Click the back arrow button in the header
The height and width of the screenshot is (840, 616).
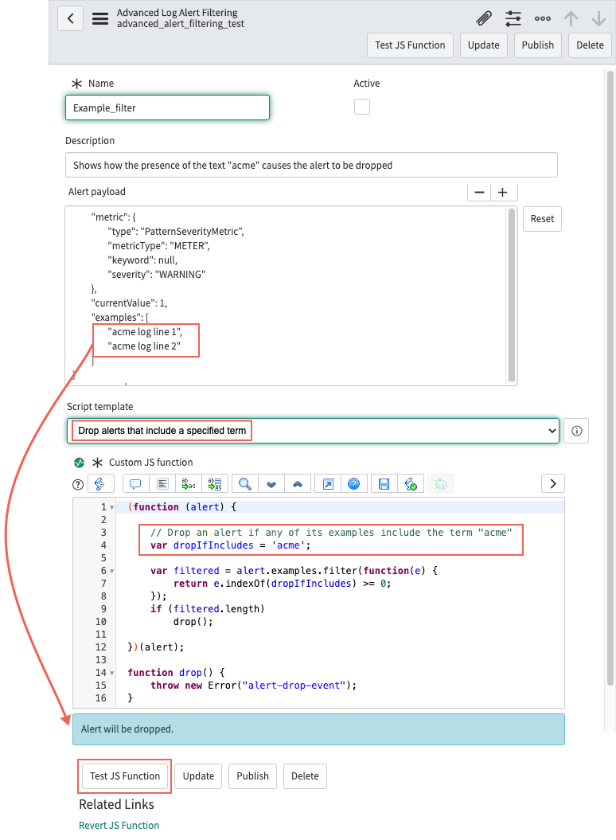(70, 19)
